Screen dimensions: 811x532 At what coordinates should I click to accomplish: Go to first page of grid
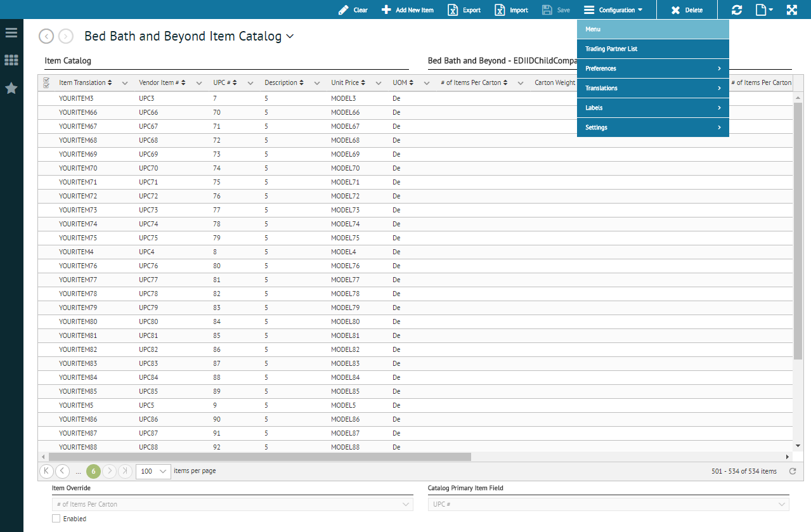46,471
